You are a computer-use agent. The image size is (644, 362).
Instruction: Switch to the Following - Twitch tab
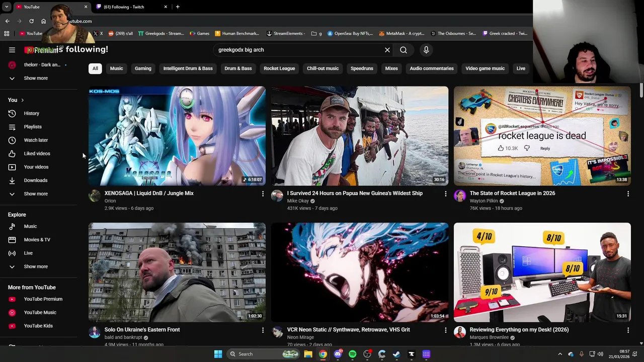pos(131,7)
